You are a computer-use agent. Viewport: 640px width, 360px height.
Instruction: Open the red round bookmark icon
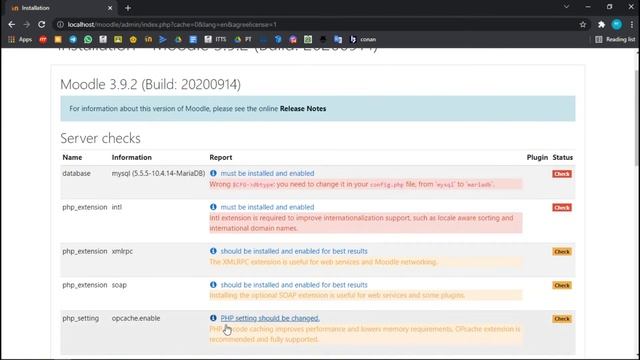click(43, 40)
